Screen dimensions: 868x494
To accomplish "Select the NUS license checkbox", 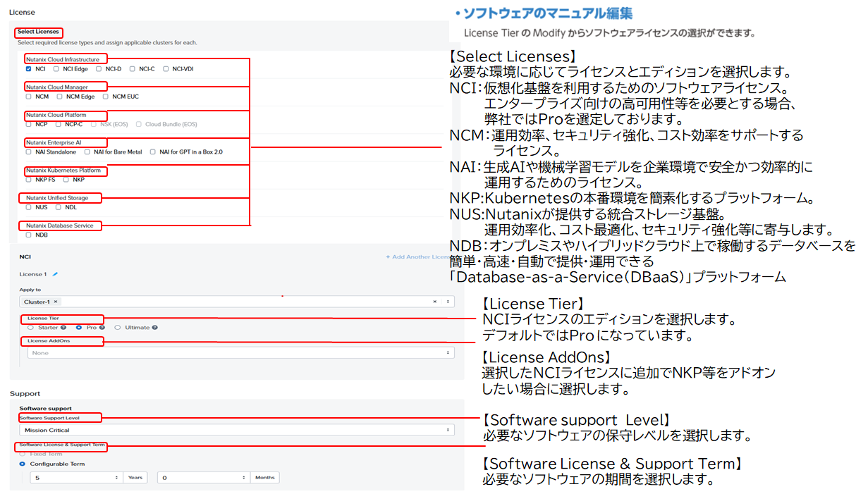I will [x=28, y=207].
